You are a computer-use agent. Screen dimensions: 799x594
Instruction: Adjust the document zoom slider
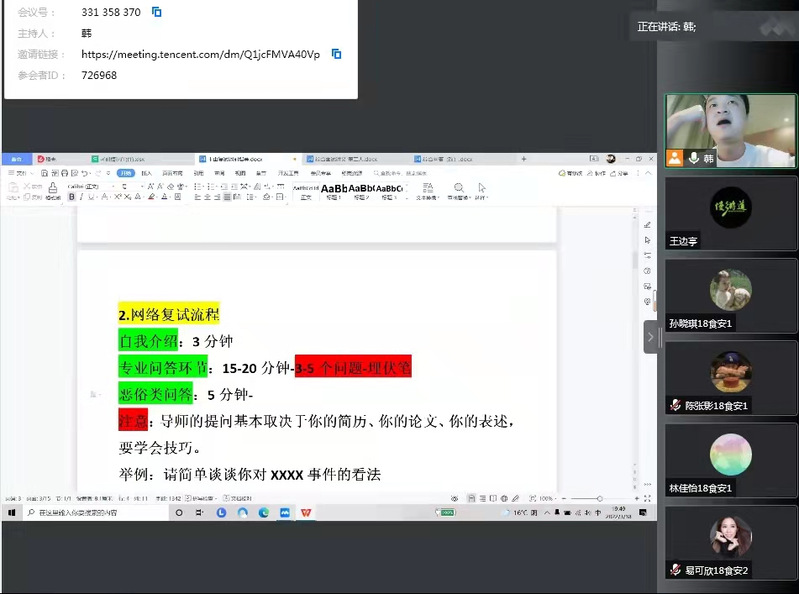tap(600, 498)
